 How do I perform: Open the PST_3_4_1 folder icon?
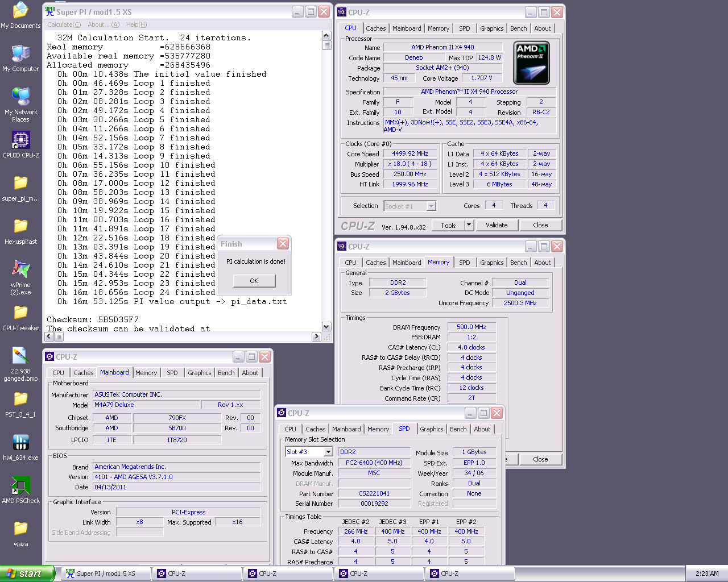point(20,404)
